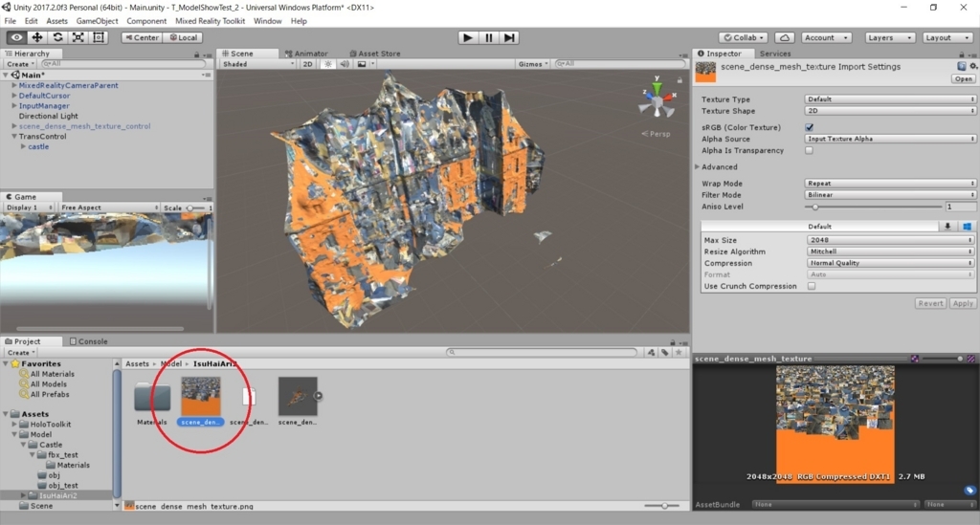Enable Use Crunch Compression checkbox
Image resolution: width=980 pixels, height=525 pixels.
pos(812,286)
